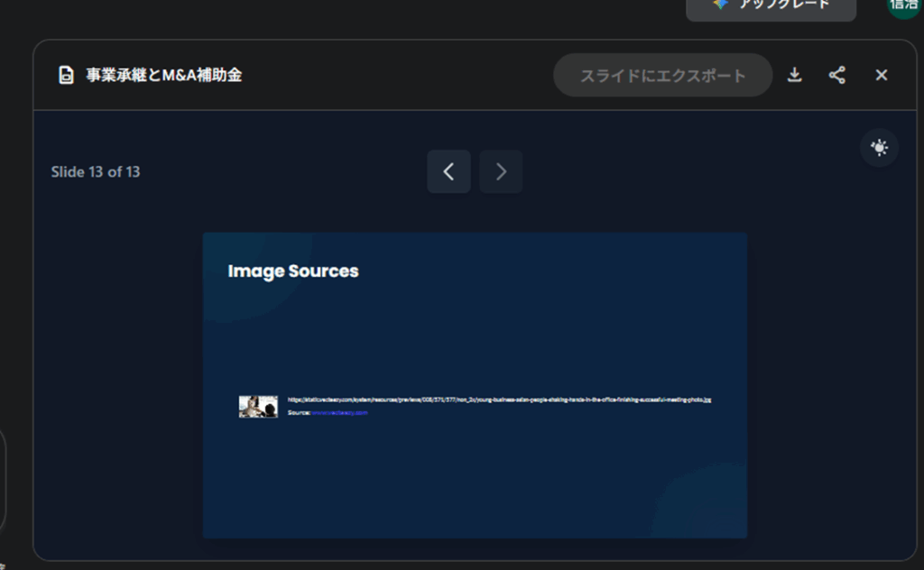The image size is (924, 570).
Task: Click the long image URL text on slide
Action: [499, 400]
